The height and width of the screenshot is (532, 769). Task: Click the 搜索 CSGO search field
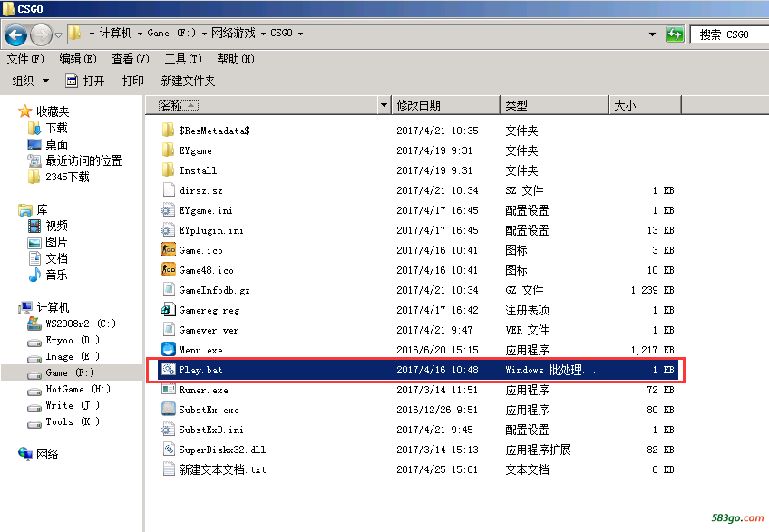729,34
